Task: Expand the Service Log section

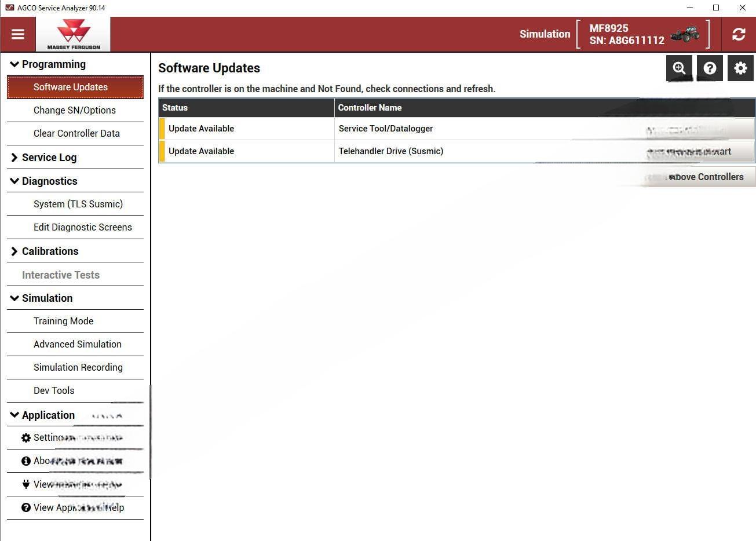Action: [x=15, y=158]
